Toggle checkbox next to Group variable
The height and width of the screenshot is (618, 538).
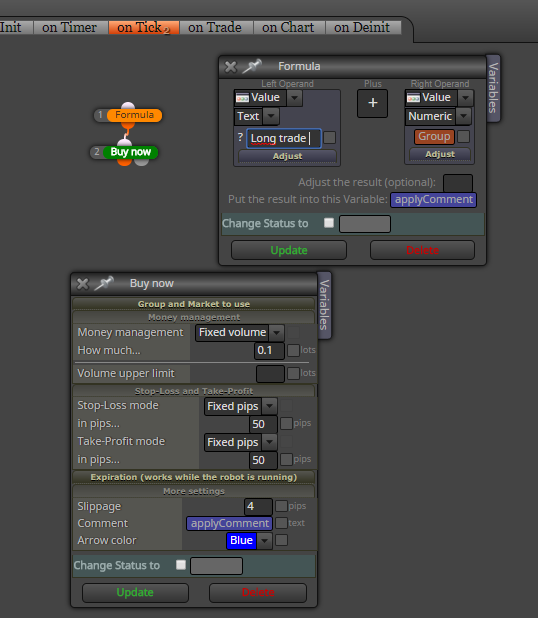click(x=464, y=136)
